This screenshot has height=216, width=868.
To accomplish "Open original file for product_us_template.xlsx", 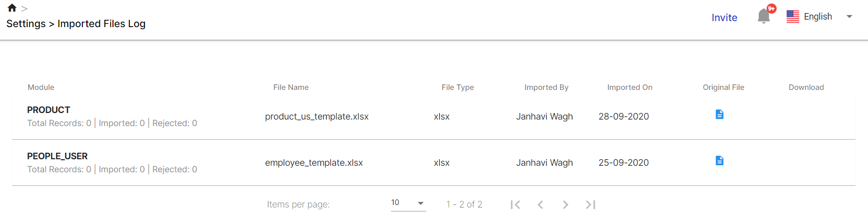I will tap(719, 115).
